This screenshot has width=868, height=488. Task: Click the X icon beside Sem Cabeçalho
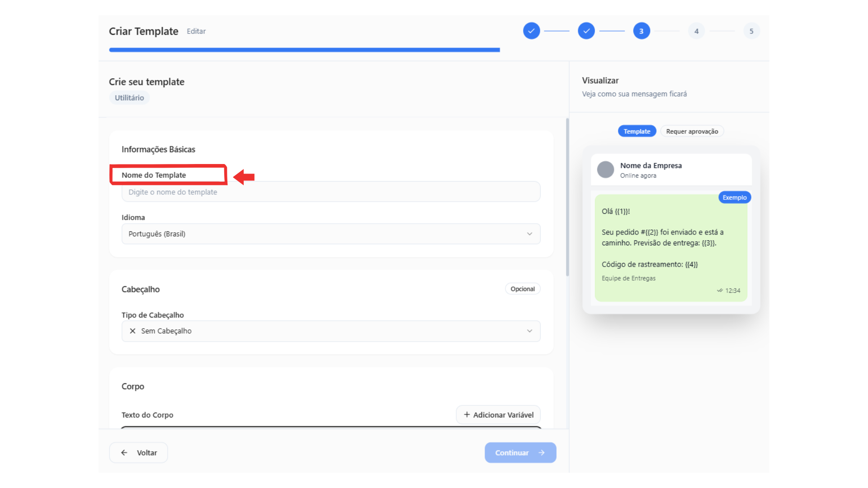point(132,331)
